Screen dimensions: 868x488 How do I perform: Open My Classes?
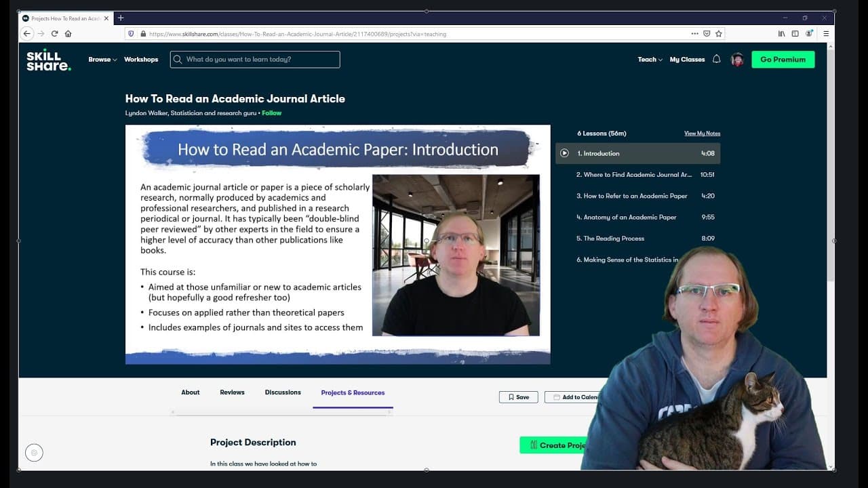(687, 60)
